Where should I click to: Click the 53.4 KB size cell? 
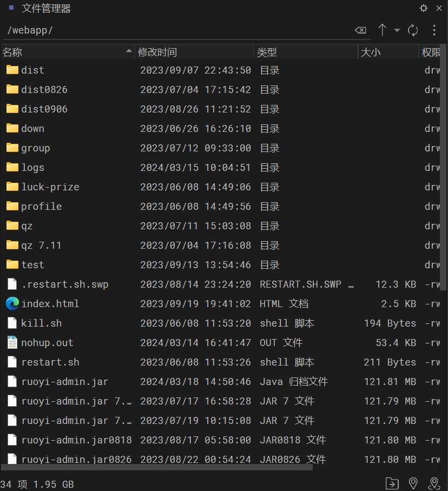click(396, 343)
